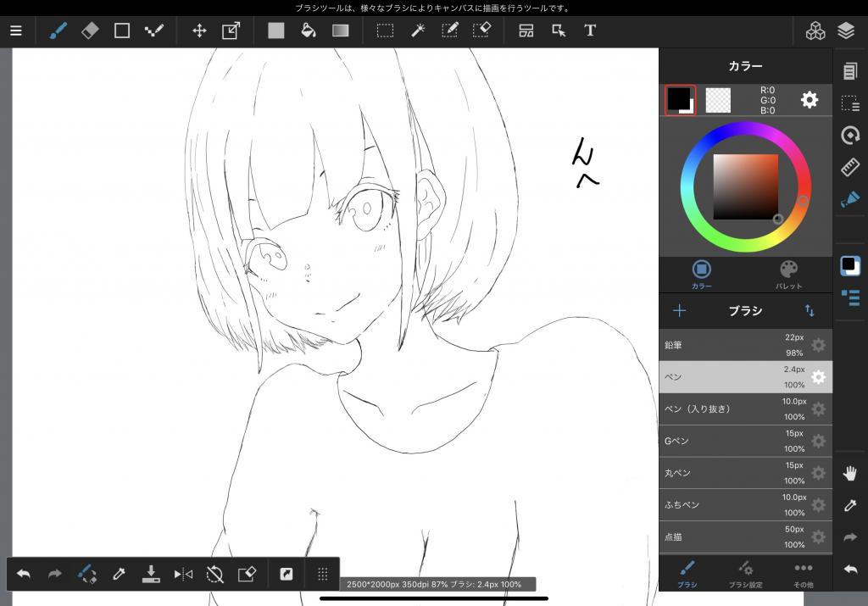Select the Eraser tool in top toolbar
The height and width of the screenshot is (606, 868).
90,31
